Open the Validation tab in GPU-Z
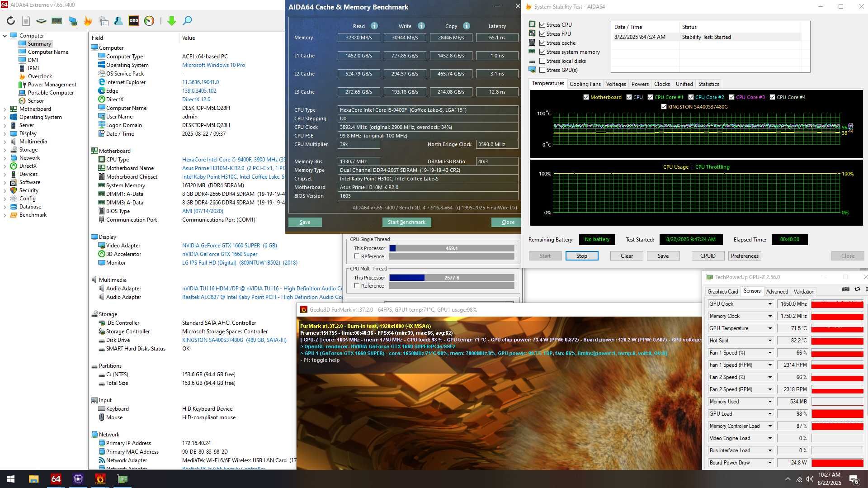868x488 pixels. pyautogui.click(x=804, y=292)
